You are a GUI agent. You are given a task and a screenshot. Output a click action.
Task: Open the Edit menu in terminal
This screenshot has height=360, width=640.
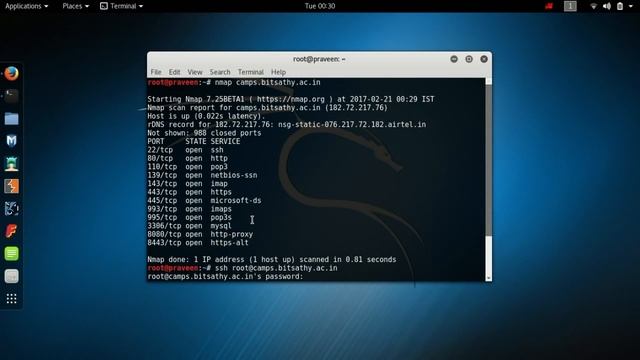[174, 72]
